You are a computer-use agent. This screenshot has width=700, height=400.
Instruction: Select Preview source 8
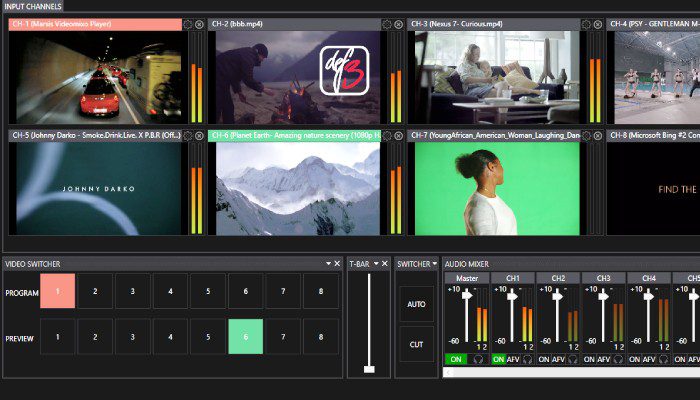tap(321, 337)
